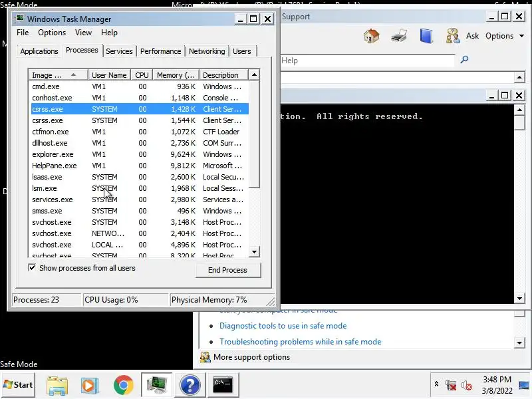Image resolution: width=532 pixels, height=399 pixels.
Task: Show hidden tray icons
Action: (437, 384)
